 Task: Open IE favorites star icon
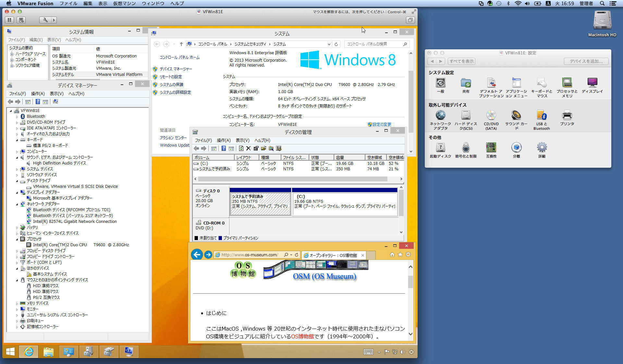pos(400,255)
